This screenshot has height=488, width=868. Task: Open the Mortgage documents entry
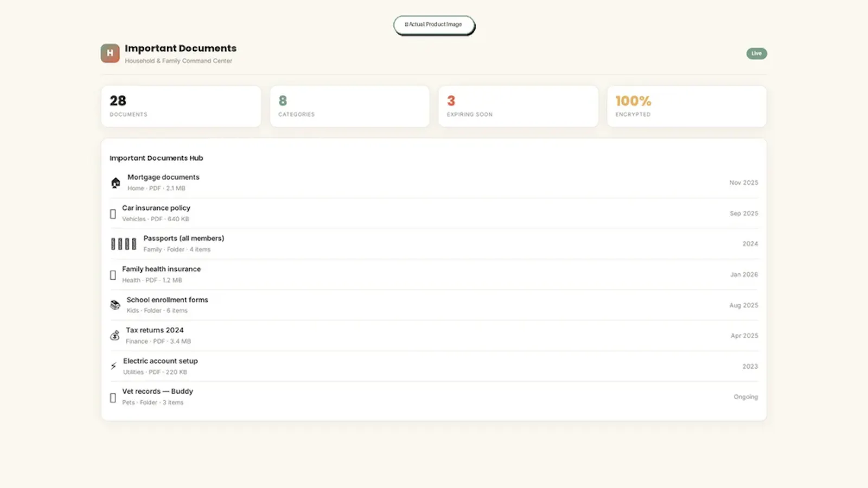(434, 183)
